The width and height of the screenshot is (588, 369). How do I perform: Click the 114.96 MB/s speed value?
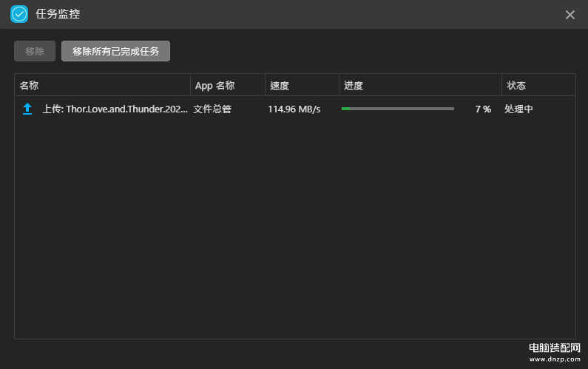point(294,109)
